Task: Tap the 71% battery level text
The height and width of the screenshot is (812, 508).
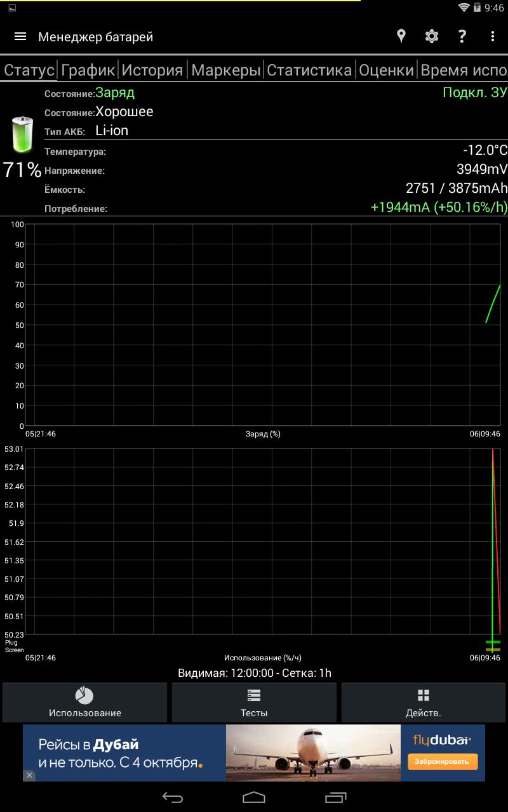Action: [x=22, y=169]
